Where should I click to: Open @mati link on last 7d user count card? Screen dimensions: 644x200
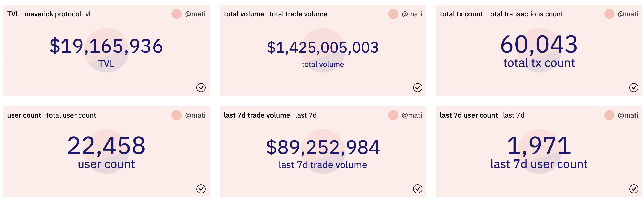(628, 115)
